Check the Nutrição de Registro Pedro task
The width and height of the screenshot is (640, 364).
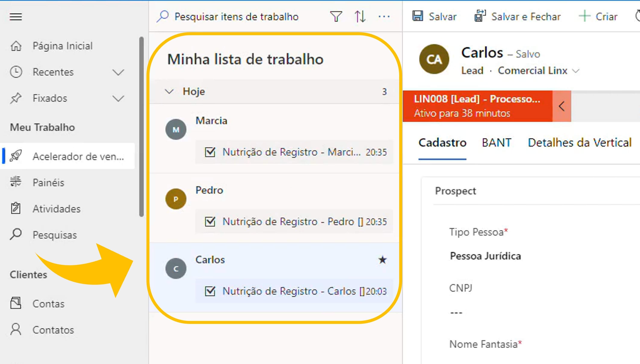pyautogui.click(x=210, y=222)
